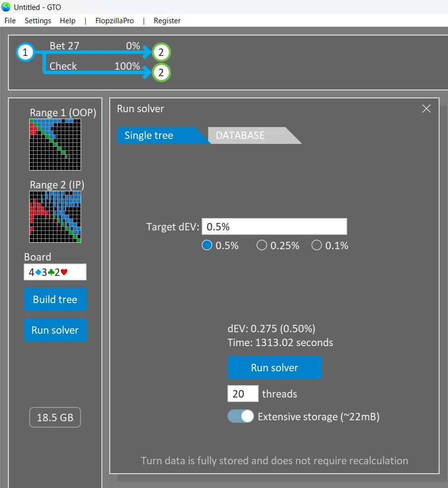The height and width of the screenshot is (488, 448).
Task: Click the "Range 2 (IP)" label
Action: pos(57,185)
